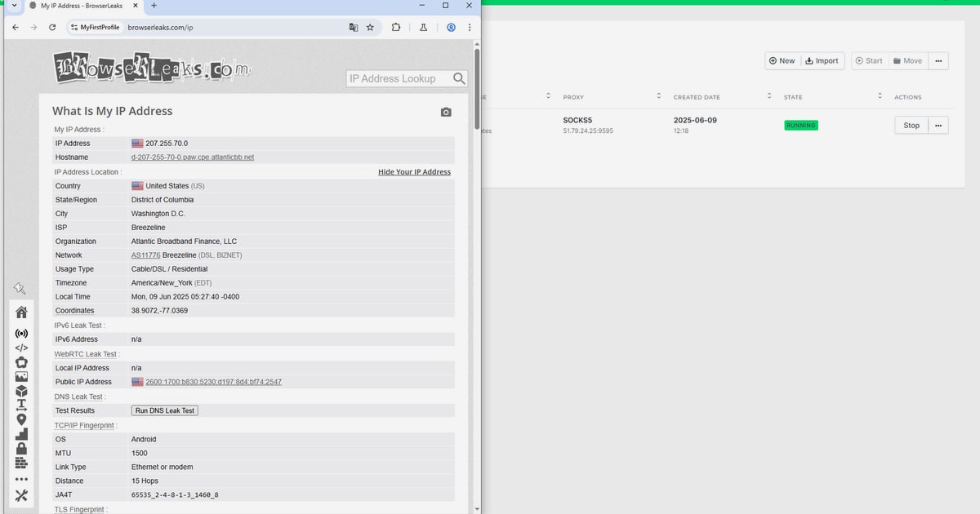Open the Font fingerprinting text icon

(21, 405)
